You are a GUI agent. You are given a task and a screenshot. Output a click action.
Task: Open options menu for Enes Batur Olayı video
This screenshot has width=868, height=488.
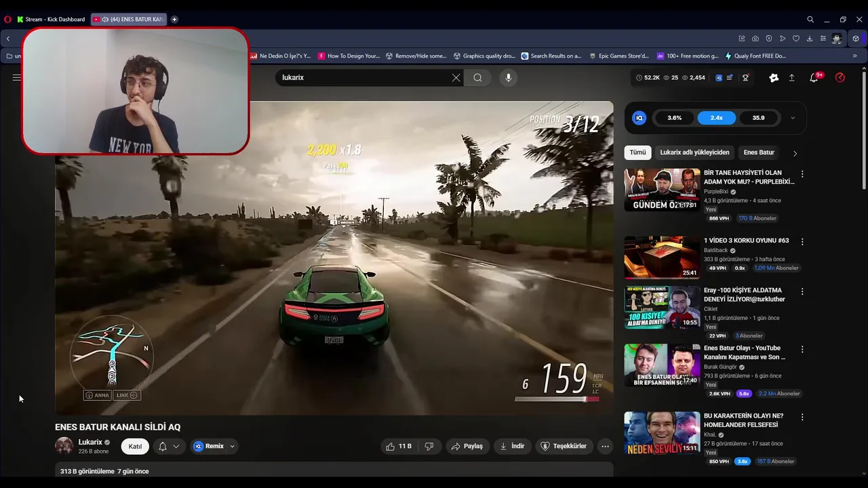pyautogui.click(x=802, y=350)
